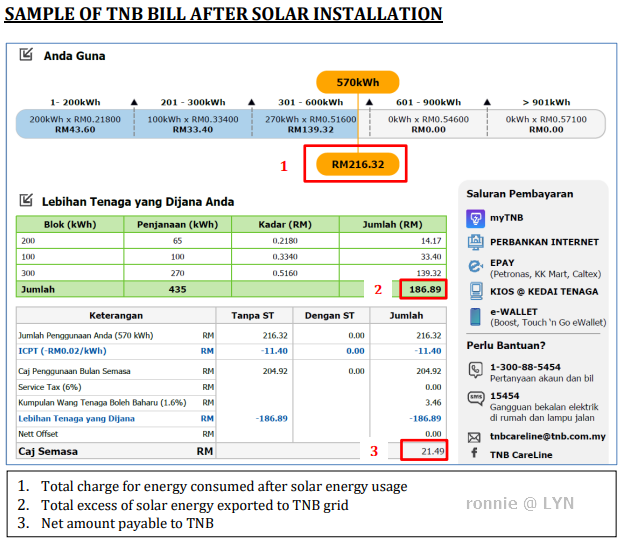The width and height of the screenshot is (628, 551).
Task: Click the e-Wallet phone icon
Action: tap(475, 317)
